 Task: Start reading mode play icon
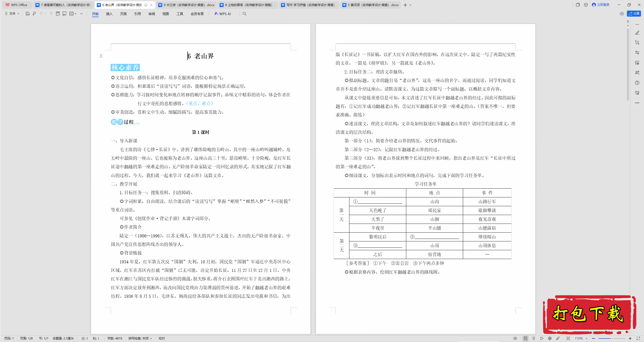coord(542,338)
